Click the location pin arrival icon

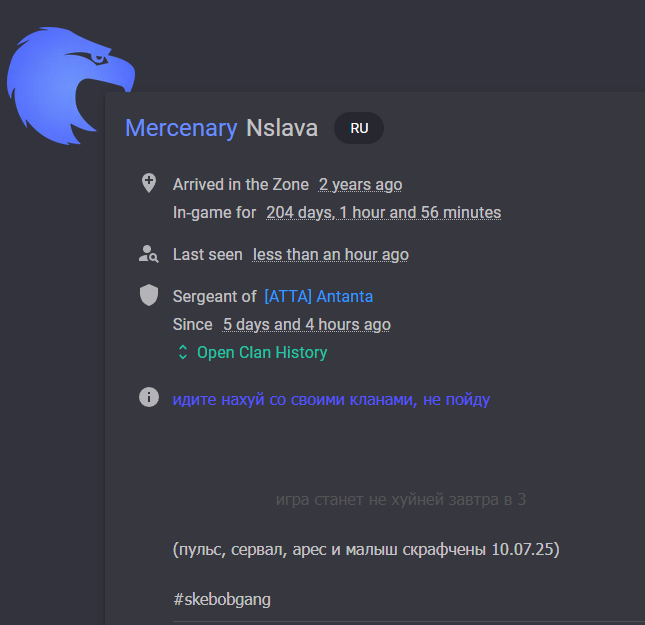pyautogui.click(x=149, y=183)
